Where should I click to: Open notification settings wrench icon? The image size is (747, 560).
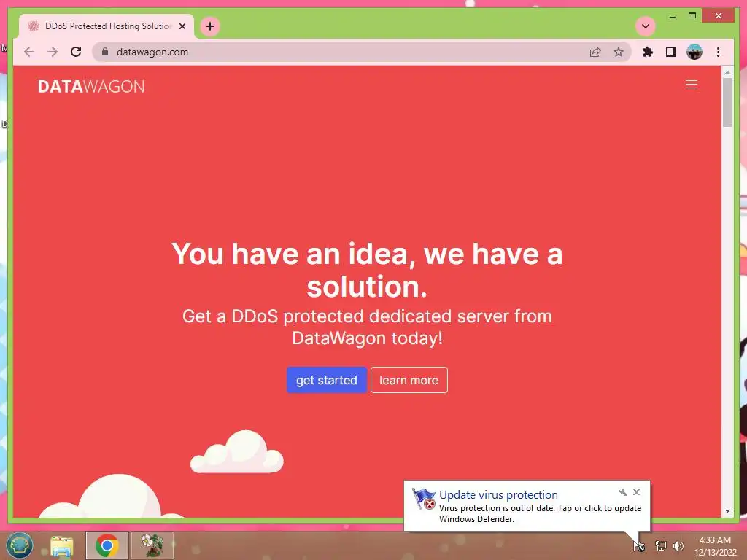(x=623, y=492)
